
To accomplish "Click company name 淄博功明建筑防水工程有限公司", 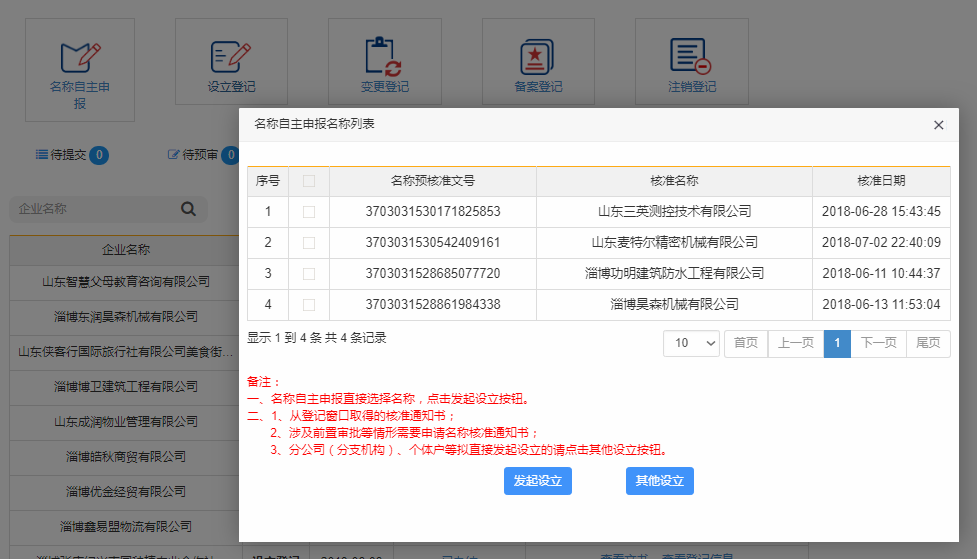I will coord(674,274).
